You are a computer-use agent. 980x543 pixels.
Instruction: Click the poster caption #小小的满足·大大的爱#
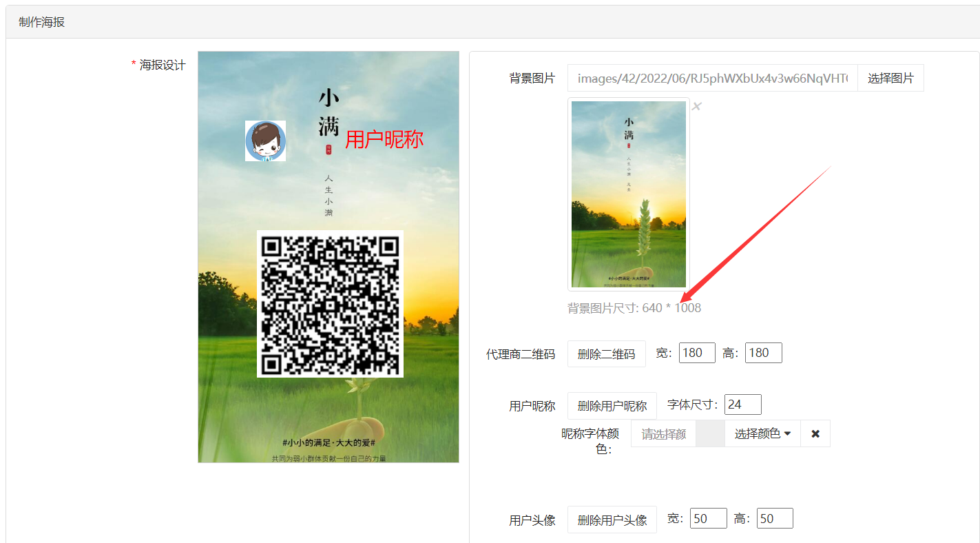tap(329, 442)
